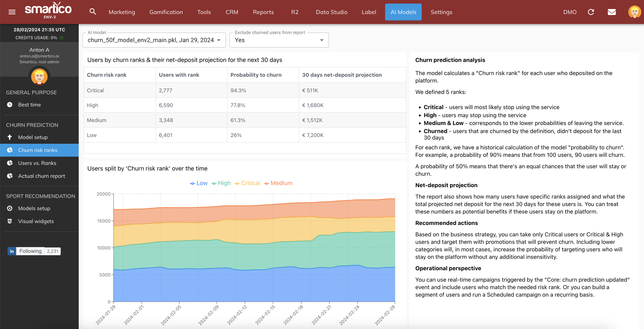This screenshot has width=644, height=329.
Task: Toggle the Low series in chart legend
Action: click(x=198, y=183)
